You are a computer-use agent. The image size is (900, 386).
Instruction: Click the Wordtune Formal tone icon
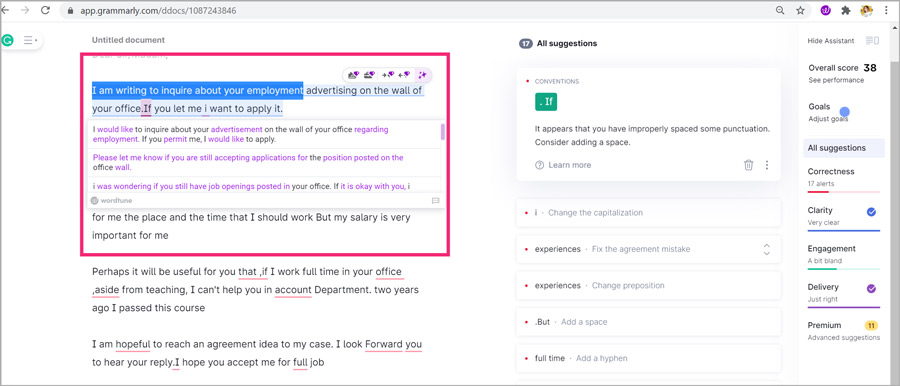pos(370,75)
